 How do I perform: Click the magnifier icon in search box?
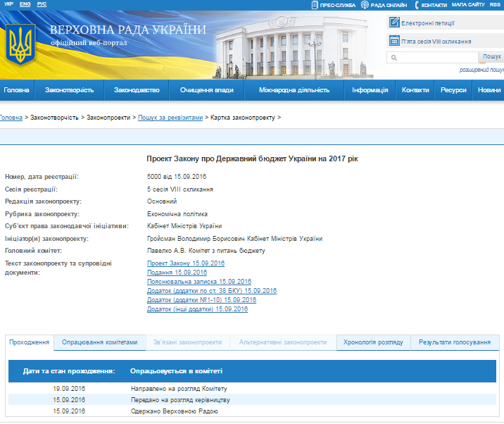(393, 58)
